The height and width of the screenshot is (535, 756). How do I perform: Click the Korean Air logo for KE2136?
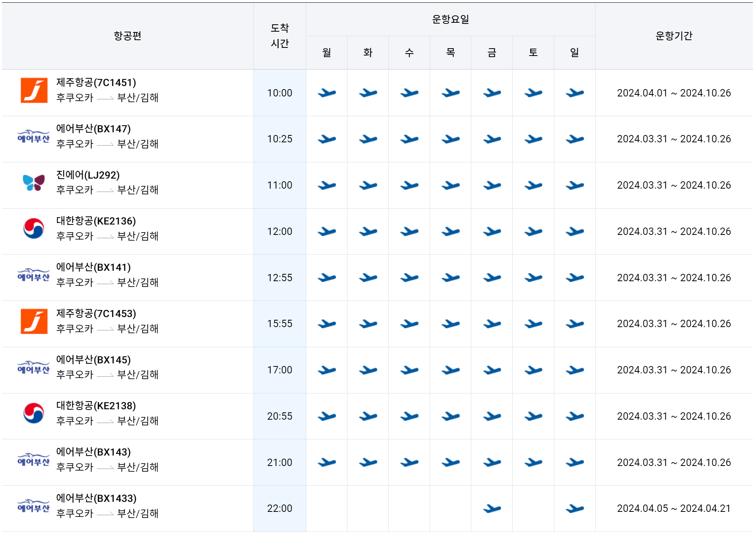pyautogui.click(x=34, y=229)
